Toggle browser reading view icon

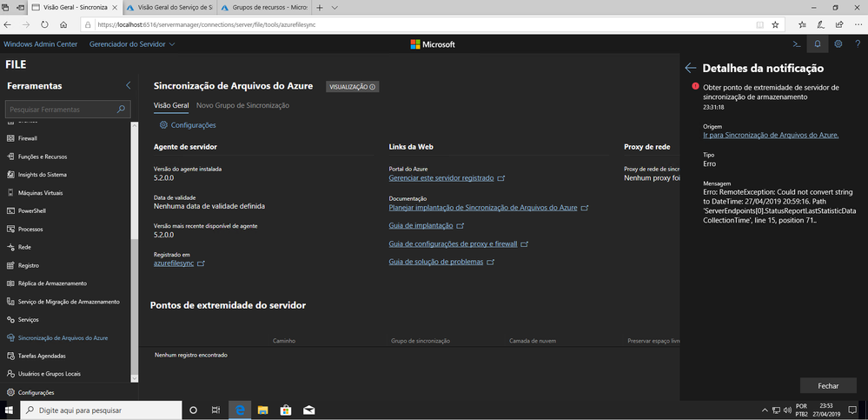[760, 25]
